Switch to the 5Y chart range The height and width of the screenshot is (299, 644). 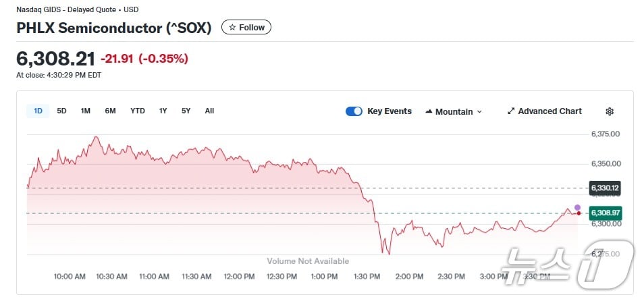tap(186, 111)
